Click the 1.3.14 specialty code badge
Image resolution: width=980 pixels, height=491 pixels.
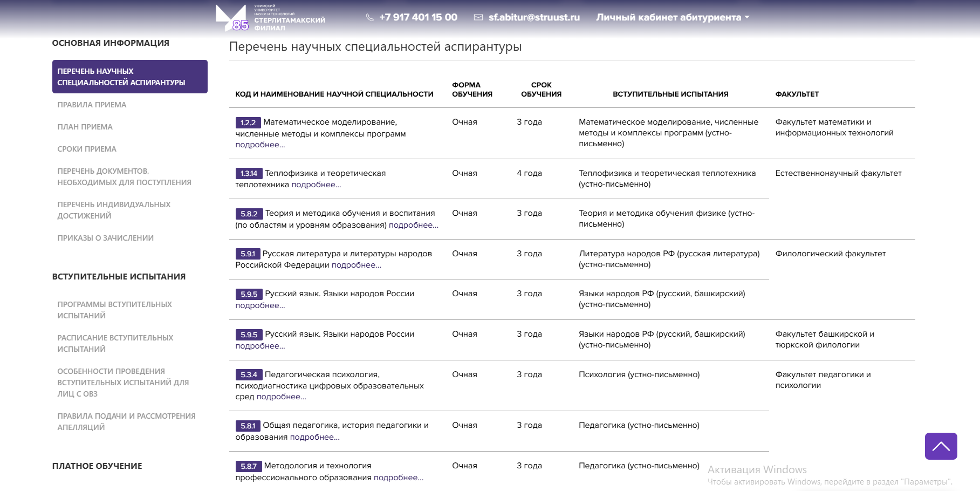(249, 174)
